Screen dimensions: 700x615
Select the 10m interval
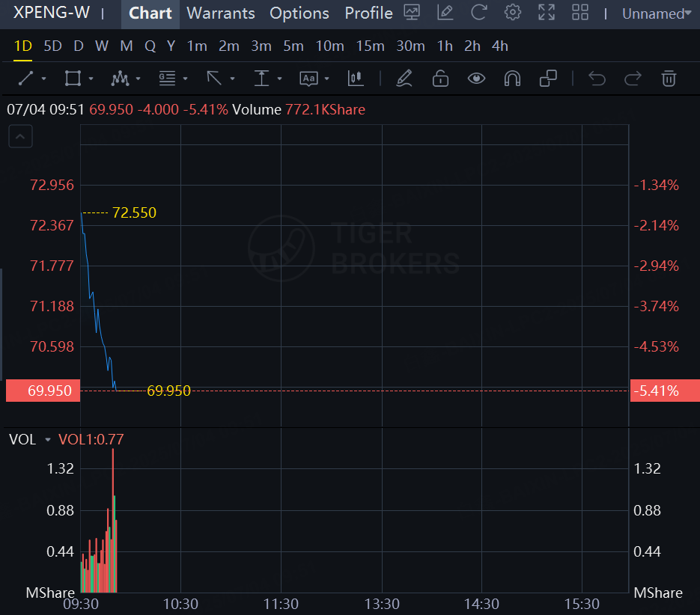click(x=330, y=46)
